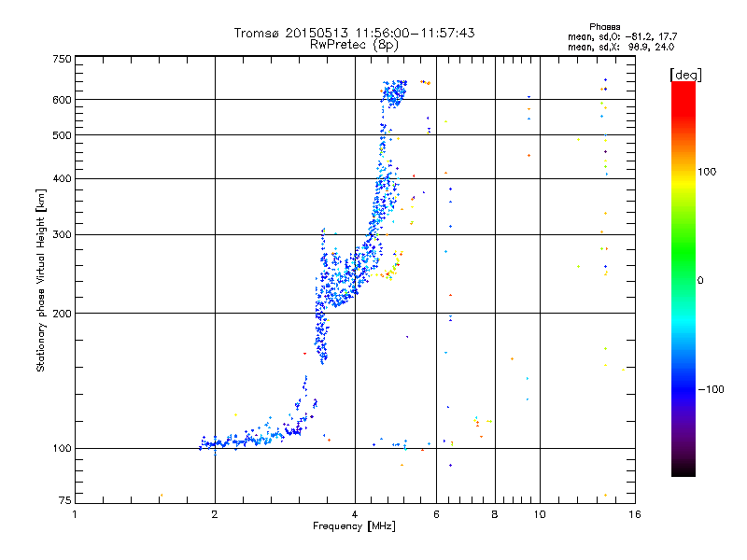Image resolution: width=747 pixels, height=560 pixels.
Task: Click the x-axis tick label "8"
Action: tap(495, 514)
